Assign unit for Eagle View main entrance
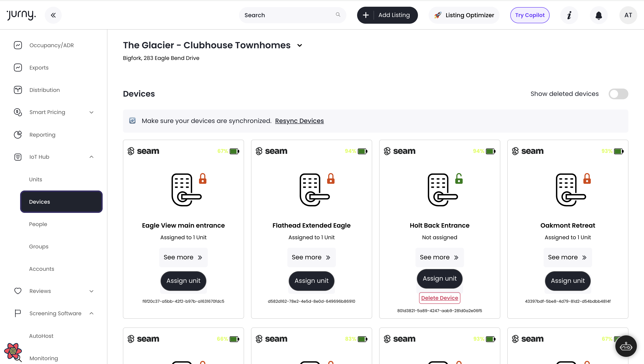Image resolution: width=644 pixels, height=364 pixels. tap(183, 281)
